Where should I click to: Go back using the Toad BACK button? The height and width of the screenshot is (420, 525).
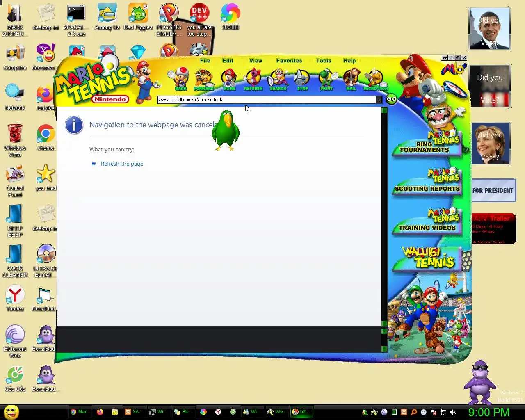pyautogui.click(x=180, y=79)
